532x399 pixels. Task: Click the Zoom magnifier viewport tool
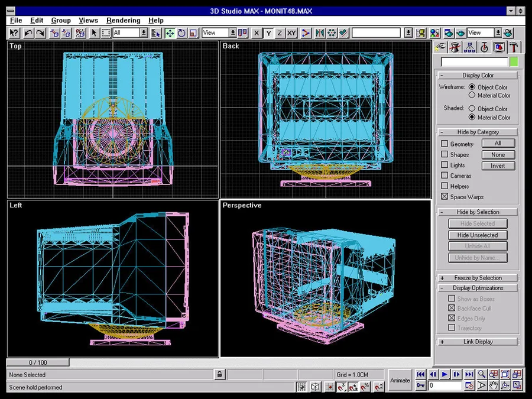(x=481, y=374)
